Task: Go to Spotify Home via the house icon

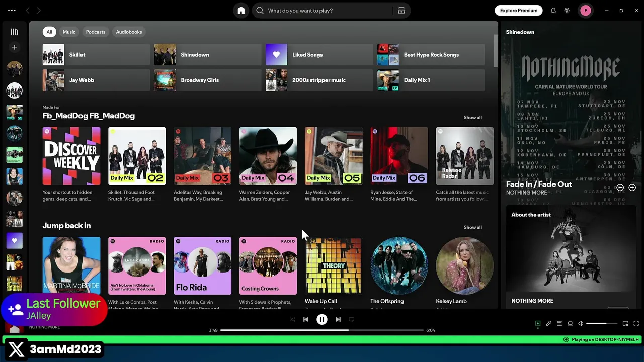Action: point(241,11)
